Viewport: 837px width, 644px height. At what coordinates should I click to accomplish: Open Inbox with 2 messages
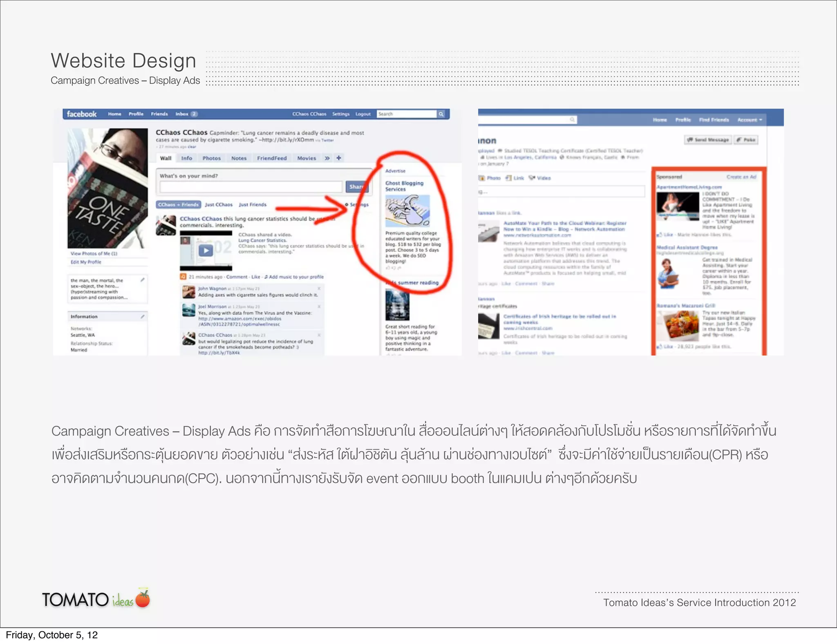(186, 114)
